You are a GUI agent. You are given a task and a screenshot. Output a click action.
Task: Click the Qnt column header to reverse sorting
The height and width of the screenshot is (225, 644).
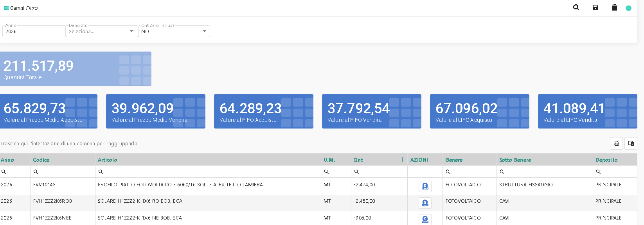(358, 160)
